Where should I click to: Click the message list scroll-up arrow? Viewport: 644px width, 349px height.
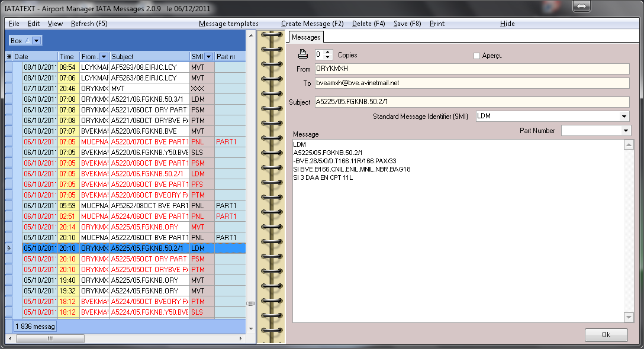tap(250, 34)
